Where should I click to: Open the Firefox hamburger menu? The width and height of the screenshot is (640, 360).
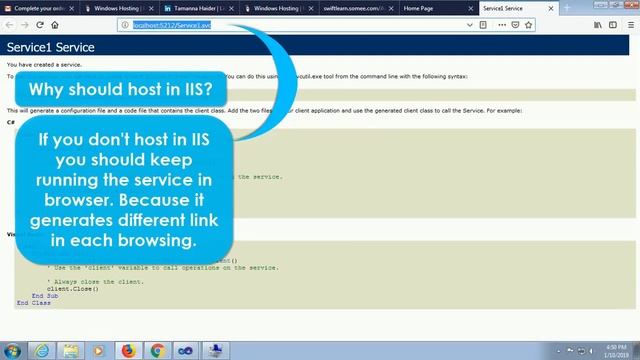[x=631, y=25]
